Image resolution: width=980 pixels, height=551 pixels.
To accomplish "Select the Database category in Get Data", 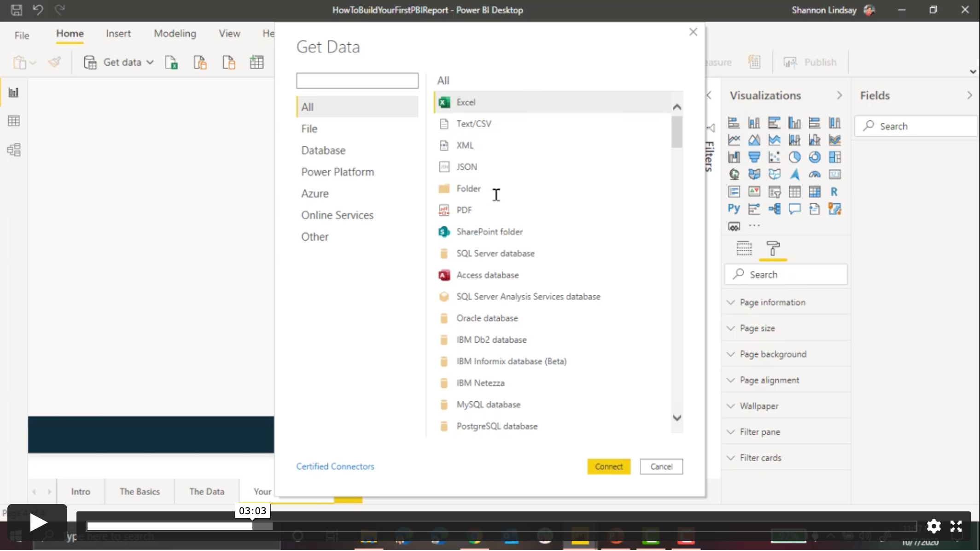I will point(357,151).
